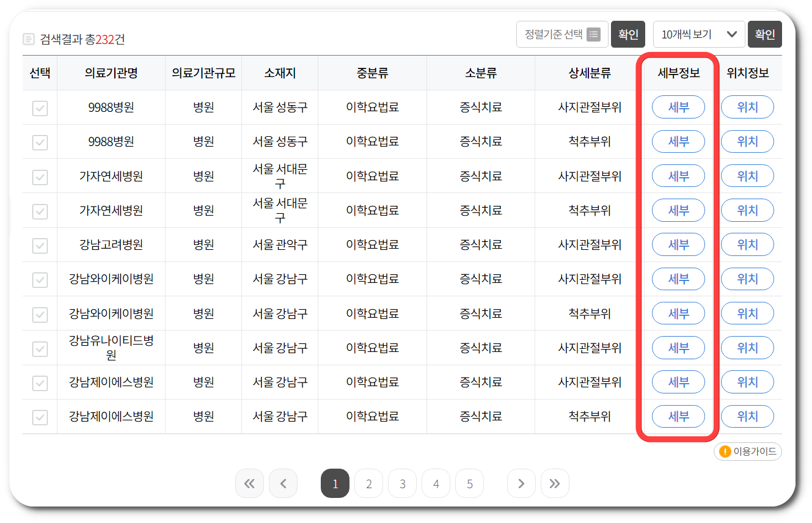This screenshot has height=523, width=812.
Task: Go to previous page using left arrow
Action: pyautogui.click(x=283, y=483)
